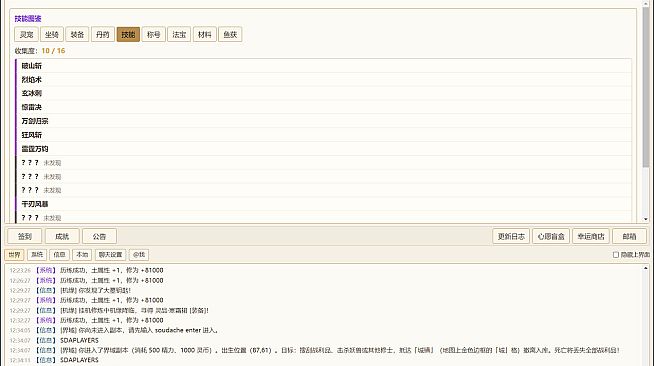Image resolution: width=654 pixels, height=366 pixels.
Task: Click the skill list scrollbar thumb
Action: [x=646, y=88]
